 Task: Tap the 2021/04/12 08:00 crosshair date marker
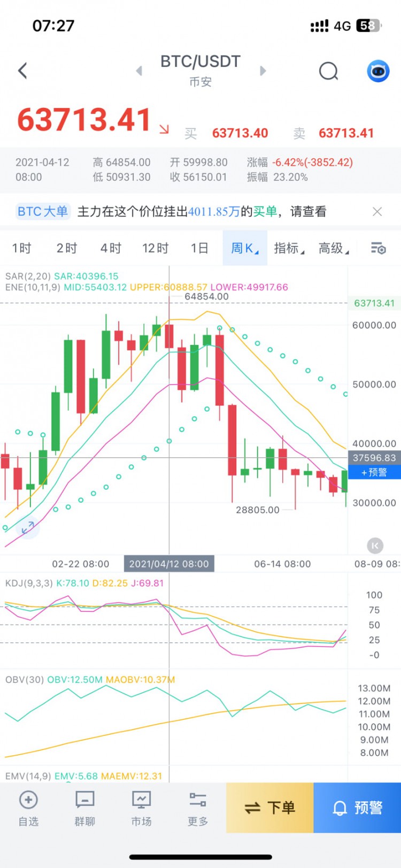tap(169, 564)
